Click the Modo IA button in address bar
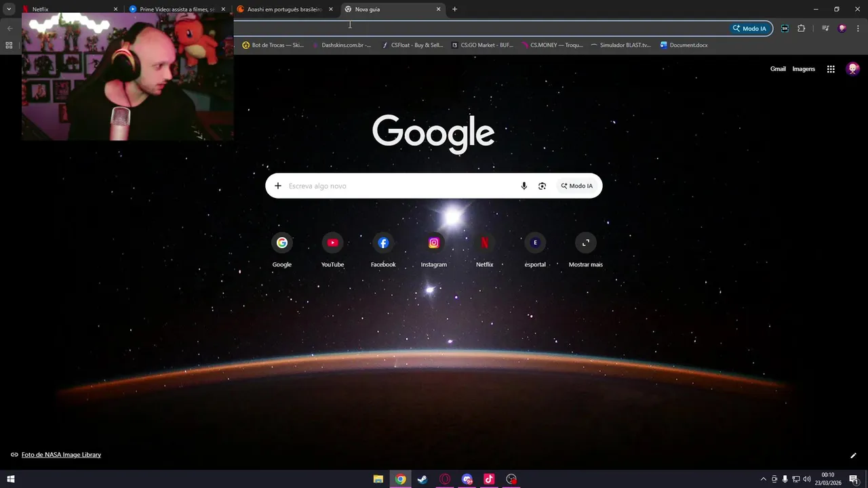The image size is (868, 488). point(749,28)
